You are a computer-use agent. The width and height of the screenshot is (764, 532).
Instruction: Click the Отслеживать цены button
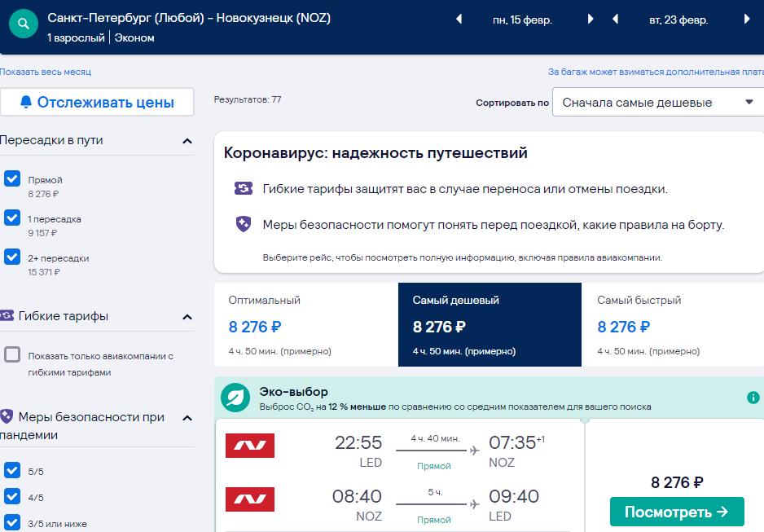(97, 103)
